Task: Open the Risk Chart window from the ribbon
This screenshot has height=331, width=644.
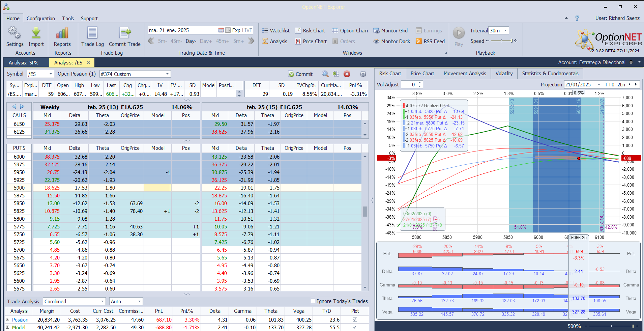Action: 310,31
